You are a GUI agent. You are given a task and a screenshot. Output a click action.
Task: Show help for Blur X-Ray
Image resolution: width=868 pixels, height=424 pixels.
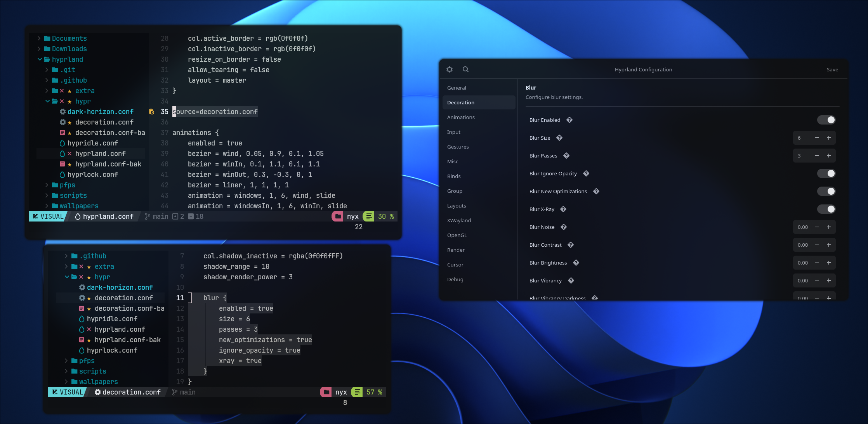point(563,209)
